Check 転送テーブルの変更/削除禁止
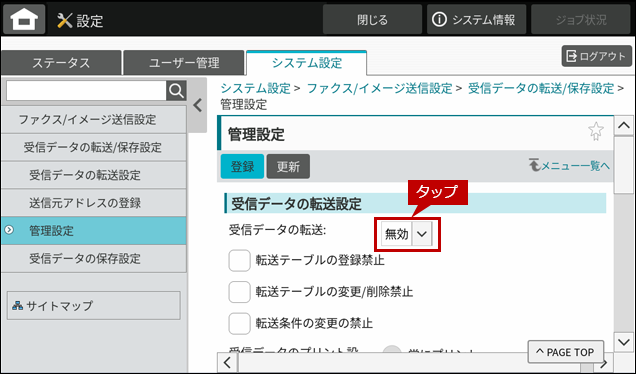 (239, 292)
